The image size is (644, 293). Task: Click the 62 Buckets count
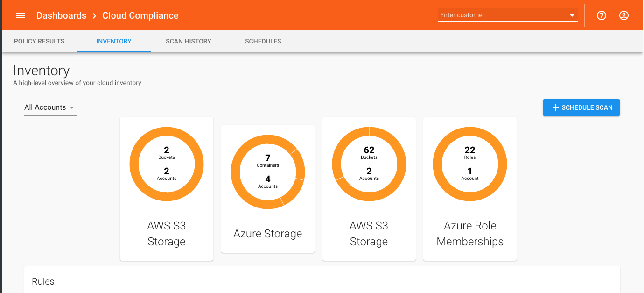click(369, 153)
